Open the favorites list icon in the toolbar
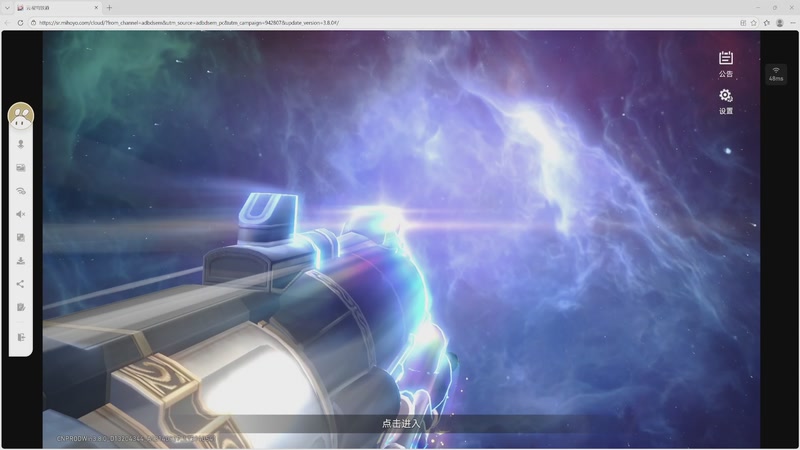This screenshot has width=800, height=450. pyautogui.click(x=766, y=22)
